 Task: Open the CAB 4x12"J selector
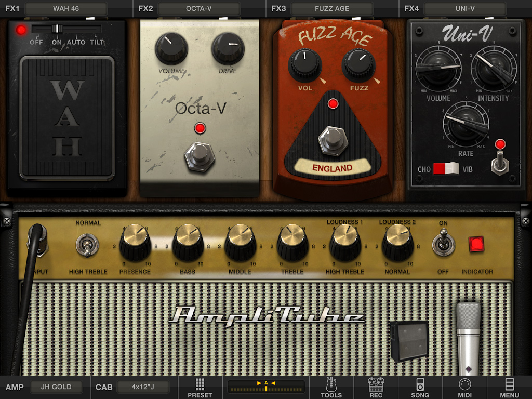coord(143,387)
